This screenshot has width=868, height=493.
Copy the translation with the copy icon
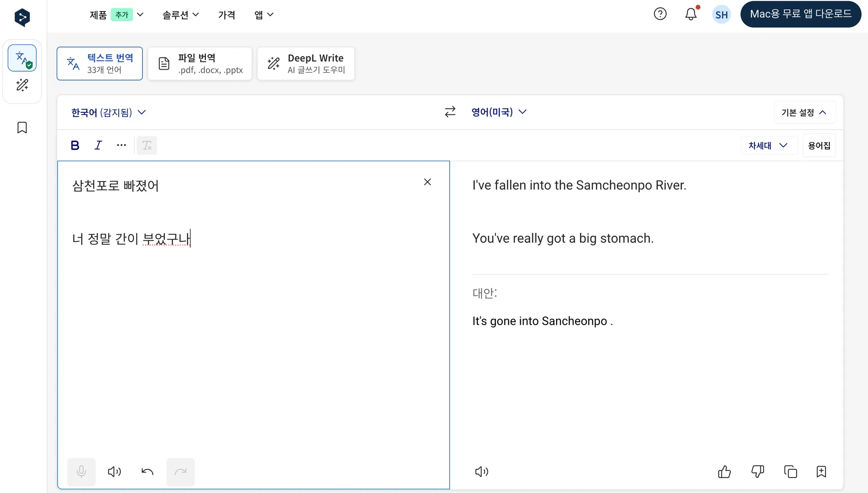790,471
